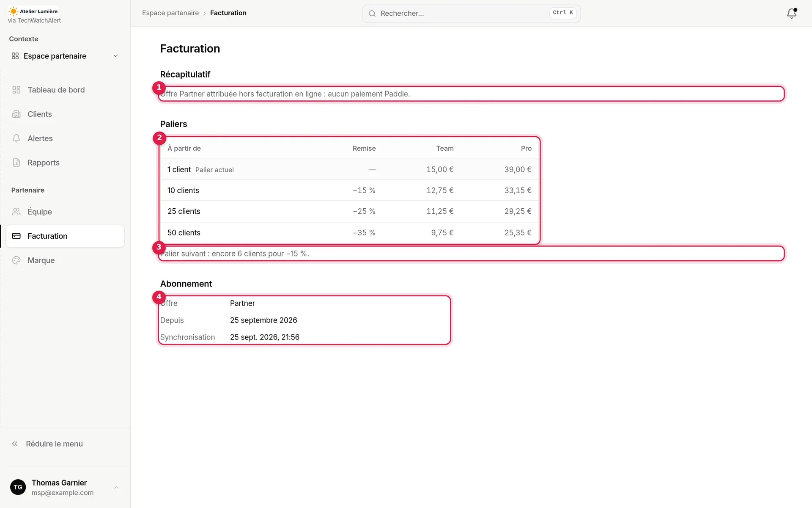Click Espace partenaire breadcrumb link

pyautogui.click(x=170, y=13)
